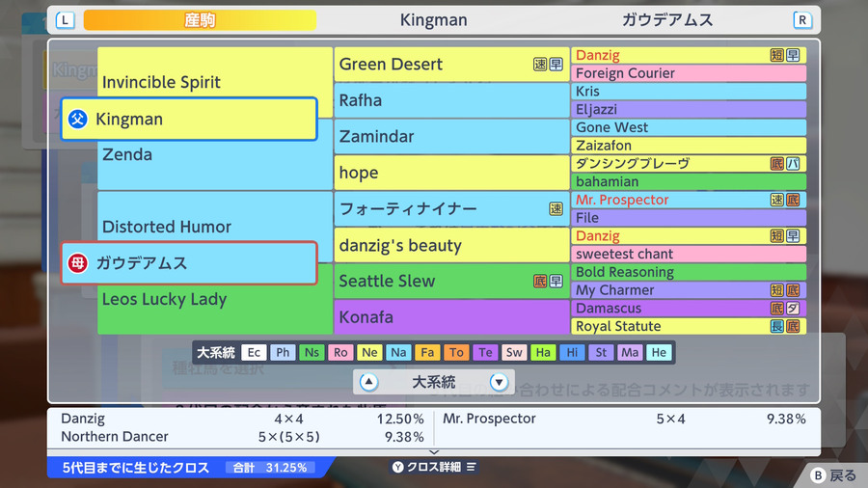Image resolution: width=868 pixels, height=488 pixels.
Task: Click the Na lineage swatch
Action: 398,352
